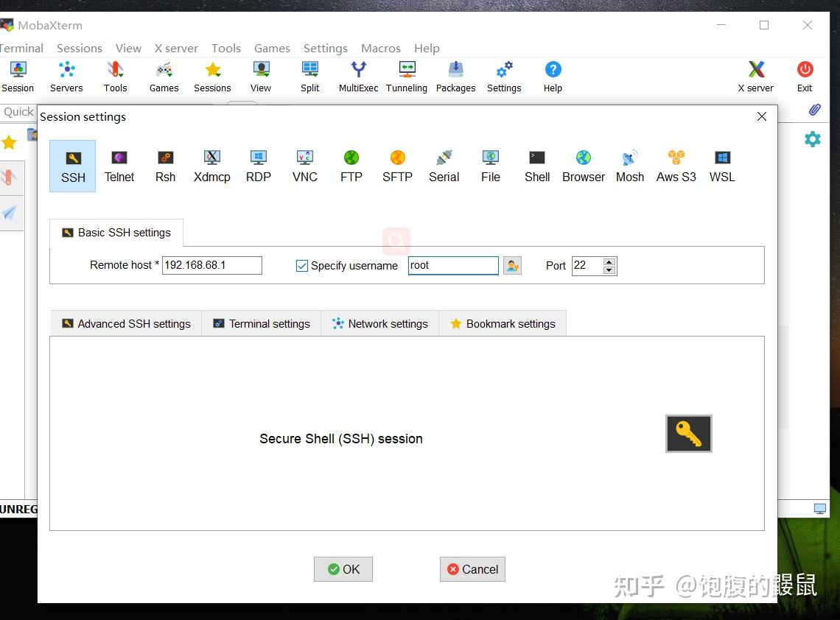Open the X server menu
The image size is (840, 620).
tap(176, 48)
